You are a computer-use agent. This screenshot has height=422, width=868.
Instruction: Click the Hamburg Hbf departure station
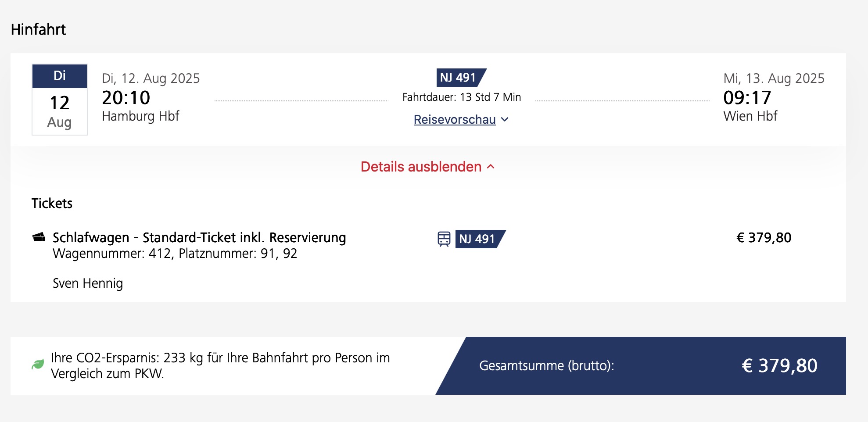pos(140,116)
